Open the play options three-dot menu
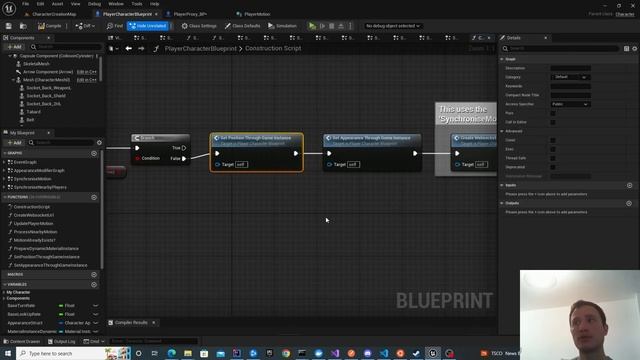 coord(350,26)
